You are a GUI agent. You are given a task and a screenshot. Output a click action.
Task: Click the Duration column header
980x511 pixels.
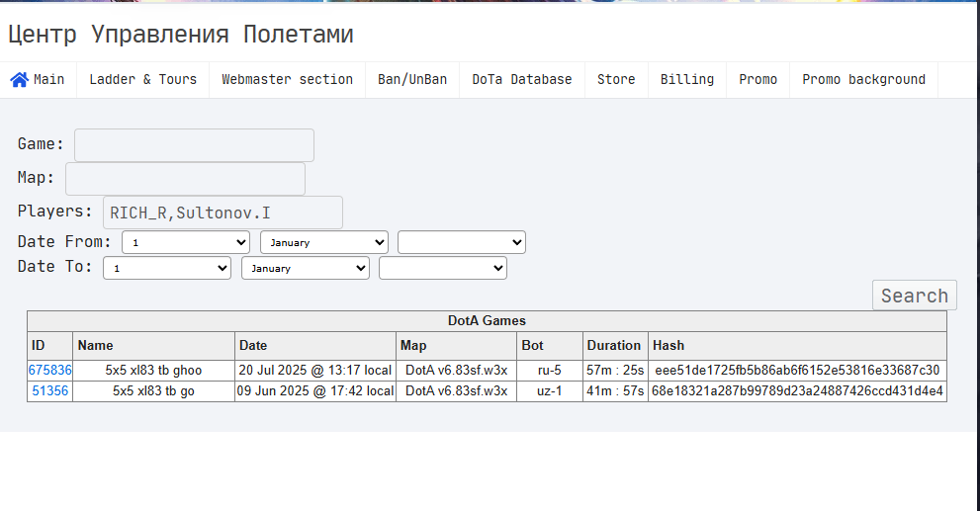click(x=614, y=346)
